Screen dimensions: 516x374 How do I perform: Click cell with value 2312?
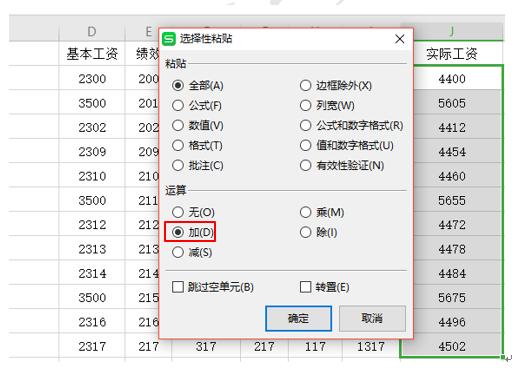(92, 225)
